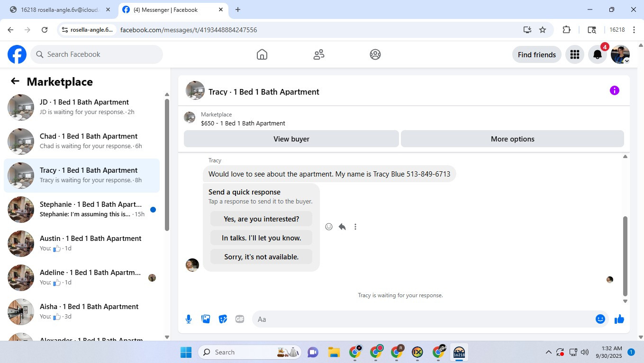Screen dimensions: 644x363
Task: Send quick response "Yes, are you interested?"
Action: pos(261,219)
